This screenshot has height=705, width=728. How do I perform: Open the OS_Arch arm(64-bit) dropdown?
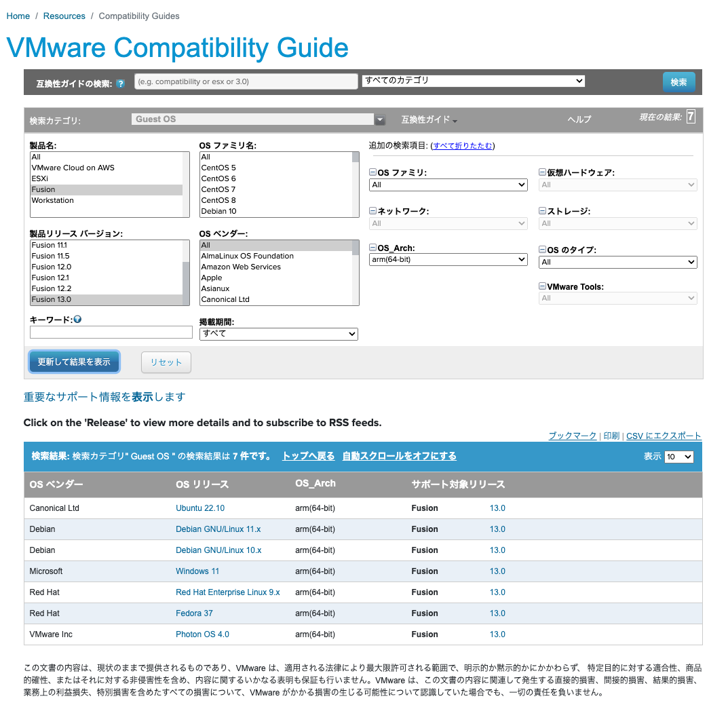point(448,259)
